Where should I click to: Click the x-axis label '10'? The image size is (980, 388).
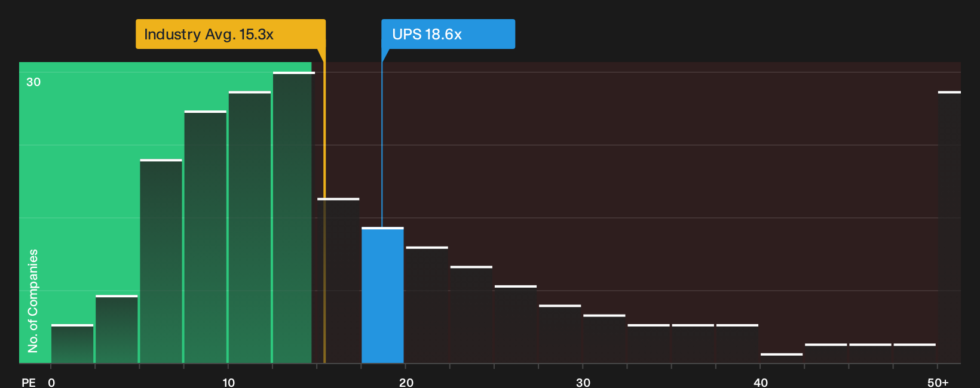pos(229,383)
